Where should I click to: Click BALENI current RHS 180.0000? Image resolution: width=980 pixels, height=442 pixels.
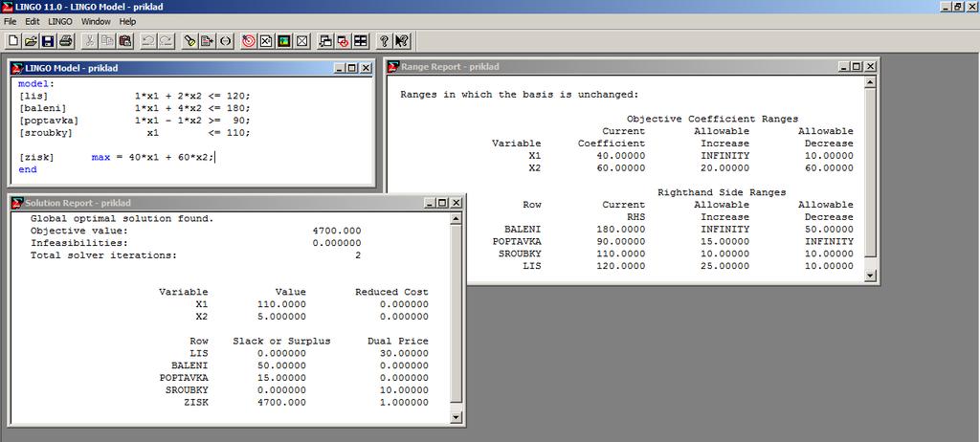pyautogui.click(x=620, y=229)
